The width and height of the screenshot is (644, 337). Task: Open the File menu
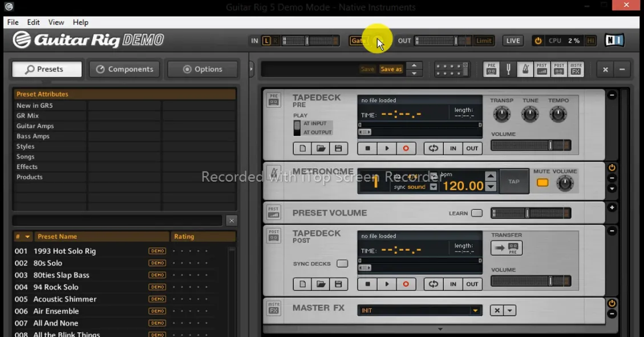(13, 22)
